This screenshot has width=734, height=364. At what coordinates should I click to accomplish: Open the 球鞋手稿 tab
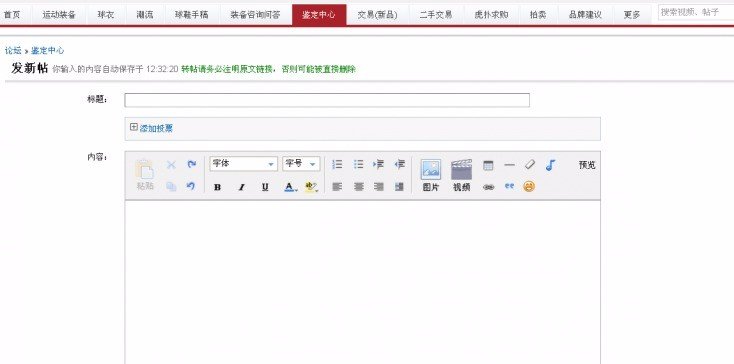[x=192, y=15]
